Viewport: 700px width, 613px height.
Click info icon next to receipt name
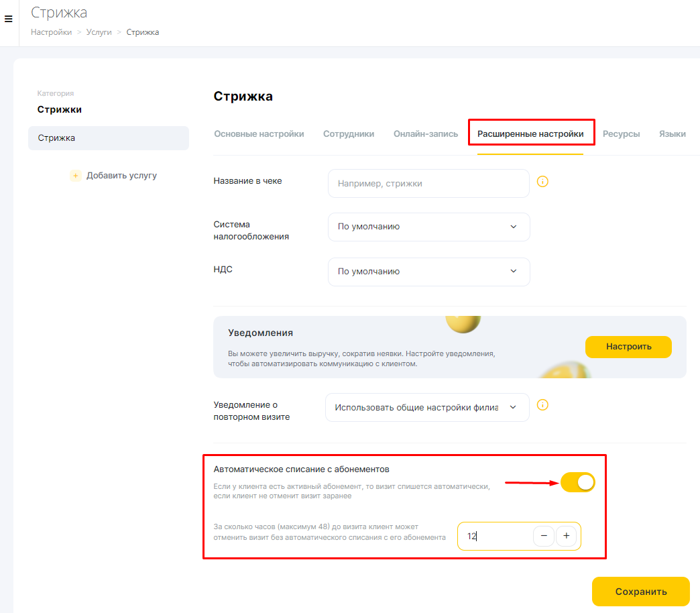(542, 182)
